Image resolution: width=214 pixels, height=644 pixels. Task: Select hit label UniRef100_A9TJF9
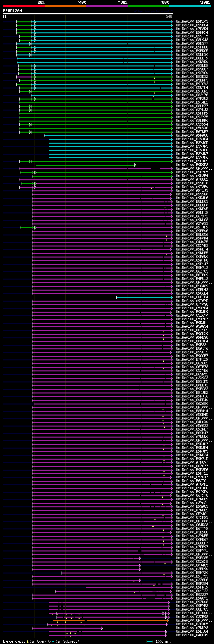[192, 227]
